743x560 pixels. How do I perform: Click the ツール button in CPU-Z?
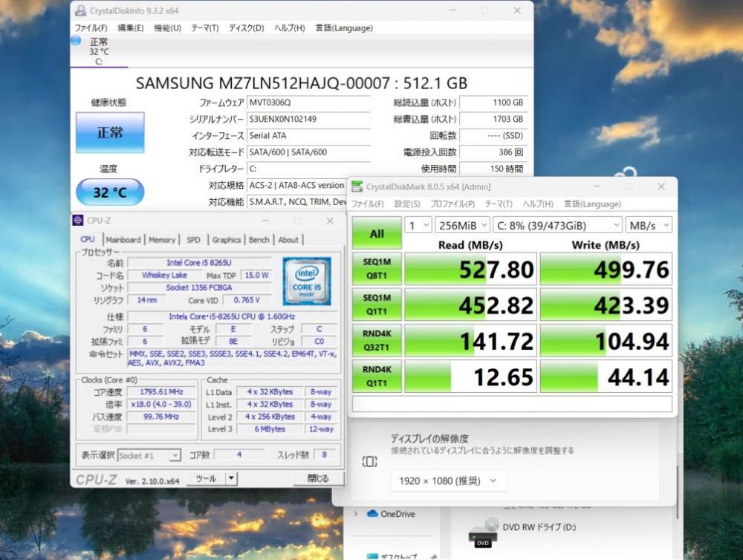point(206,478)
